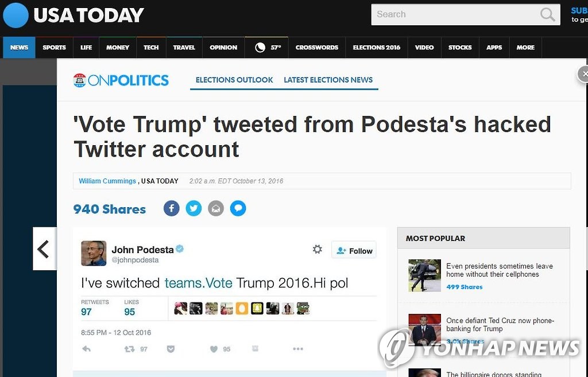Expand the MORE navigation menu

525,48
